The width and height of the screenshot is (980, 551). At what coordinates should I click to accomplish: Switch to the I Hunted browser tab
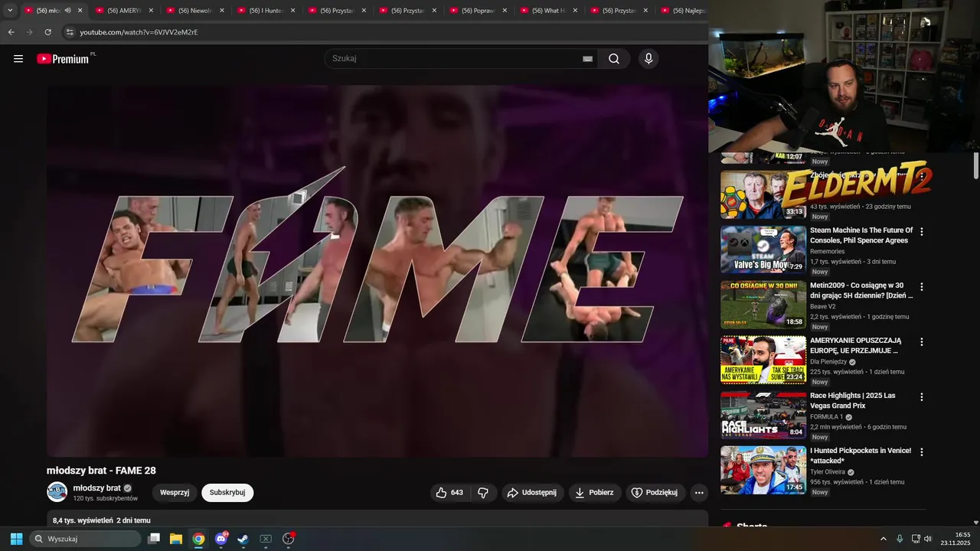[266, 11]
